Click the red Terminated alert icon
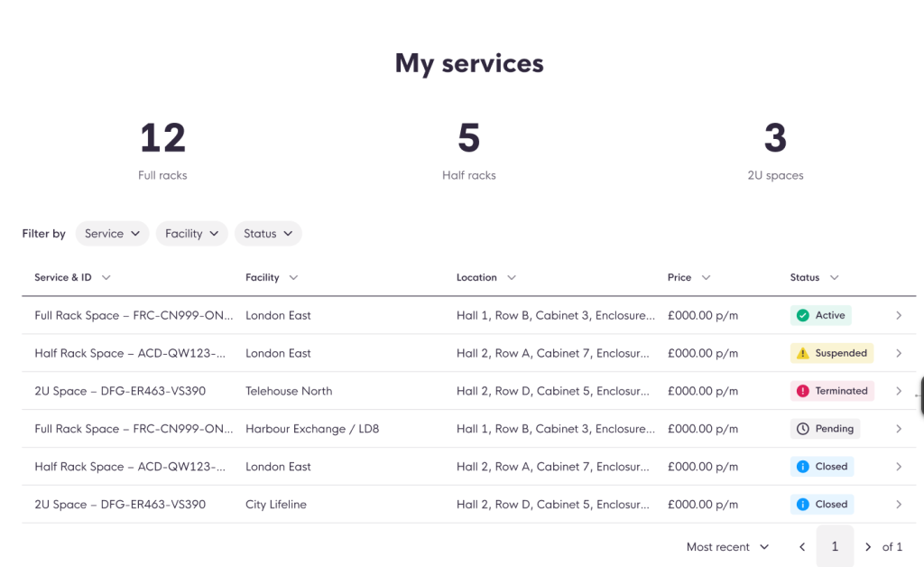 tap(802, 391)
